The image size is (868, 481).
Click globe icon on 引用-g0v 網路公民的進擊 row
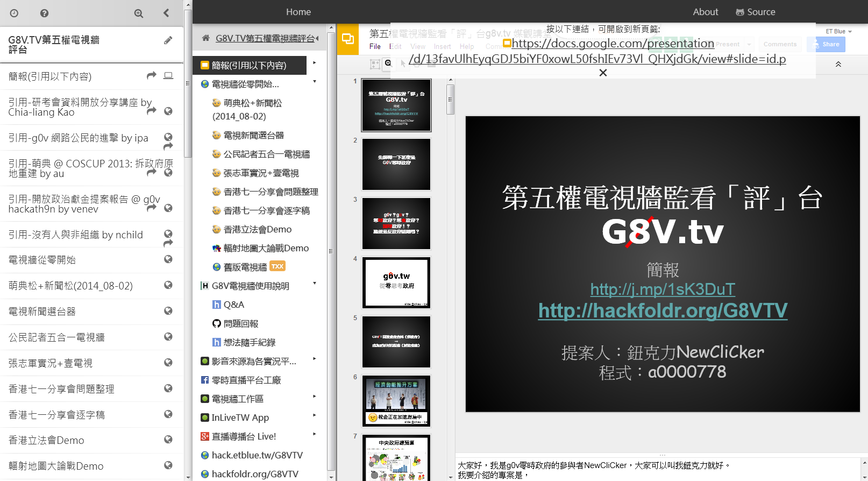click(x=168, y=137)
